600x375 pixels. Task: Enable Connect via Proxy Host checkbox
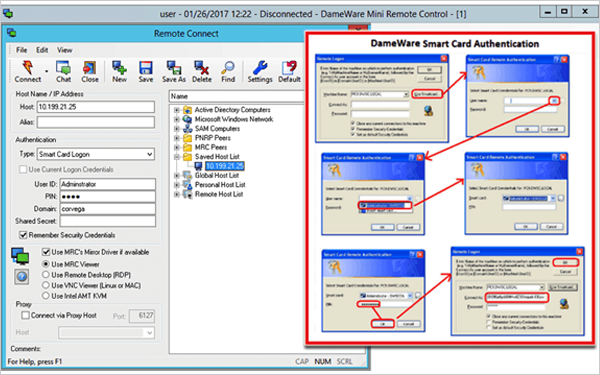click(26, 315)
